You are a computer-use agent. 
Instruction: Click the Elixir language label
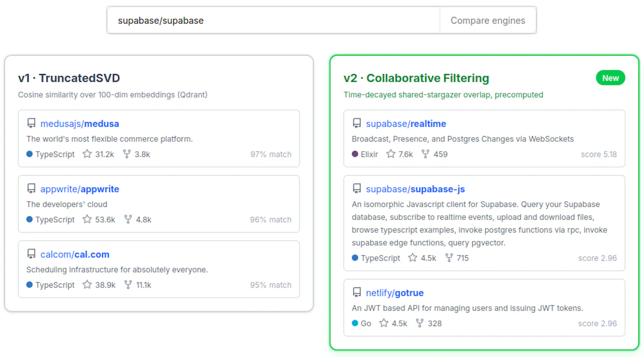[369, 154]
